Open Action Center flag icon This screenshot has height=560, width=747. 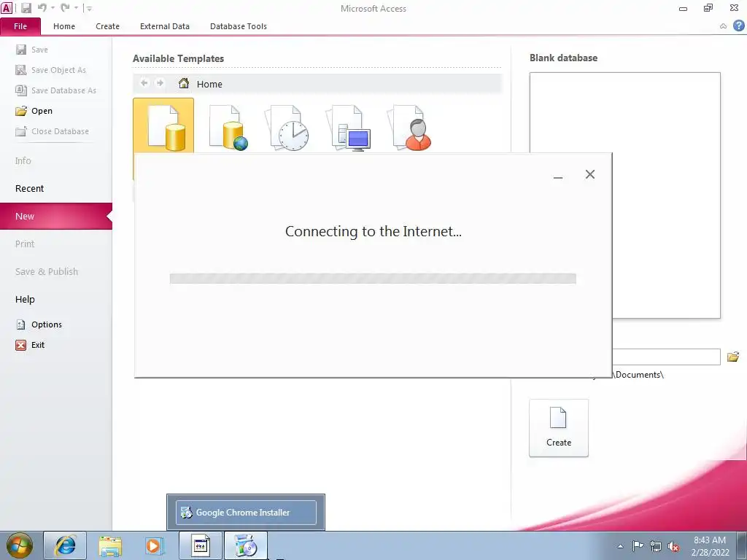638,545
